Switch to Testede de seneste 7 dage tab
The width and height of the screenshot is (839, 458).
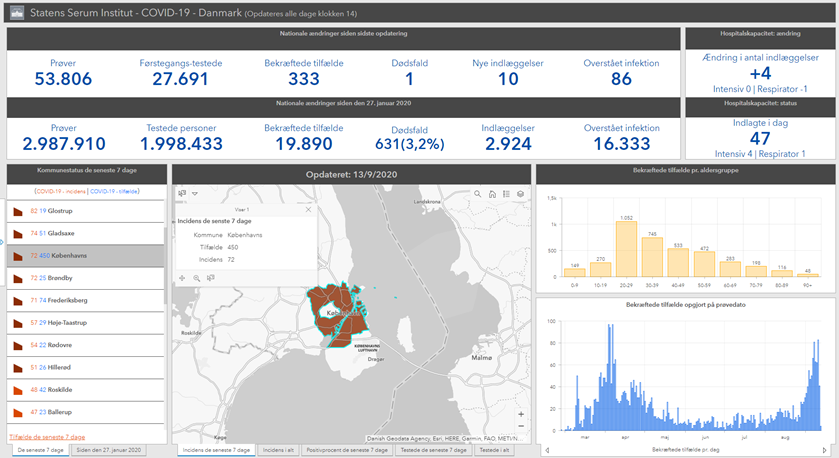(433, 451)
